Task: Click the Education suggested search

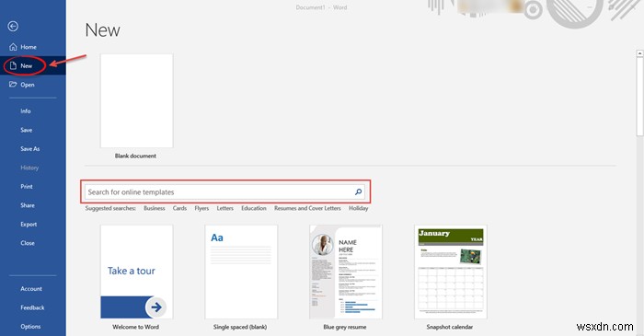Action: click(254, 208)
